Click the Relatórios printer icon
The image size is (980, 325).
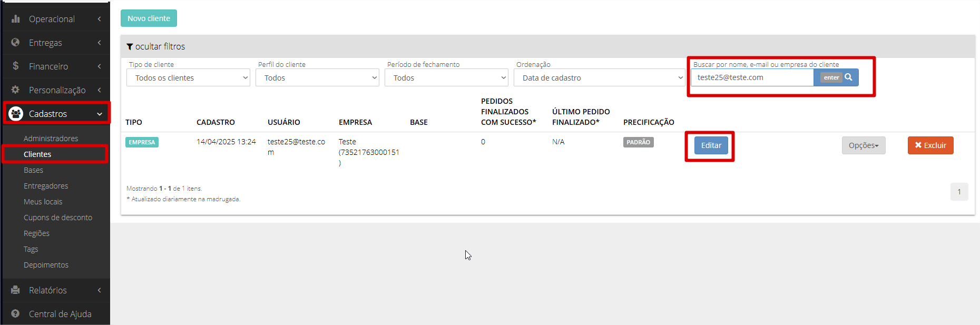15,290
